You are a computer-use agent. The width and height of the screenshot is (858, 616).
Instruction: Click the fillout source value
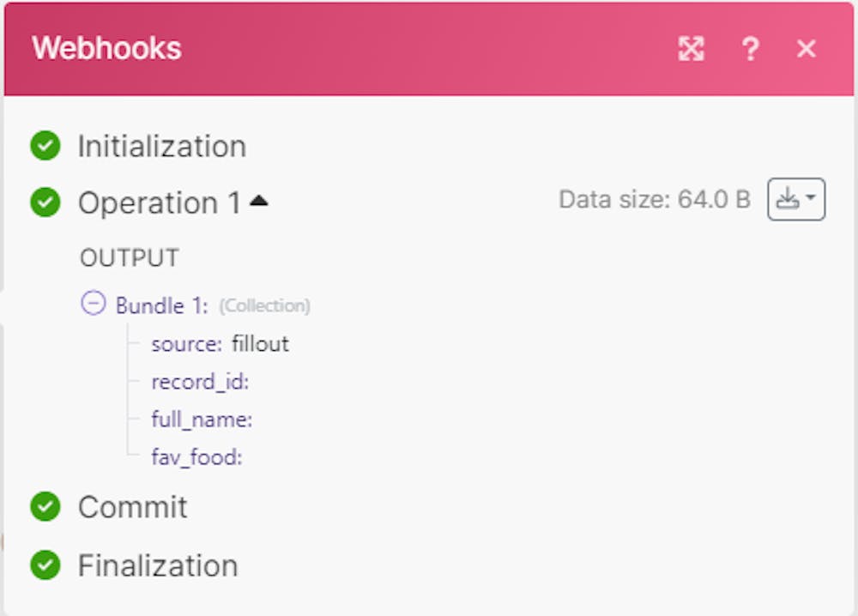(x=260, y=344)
